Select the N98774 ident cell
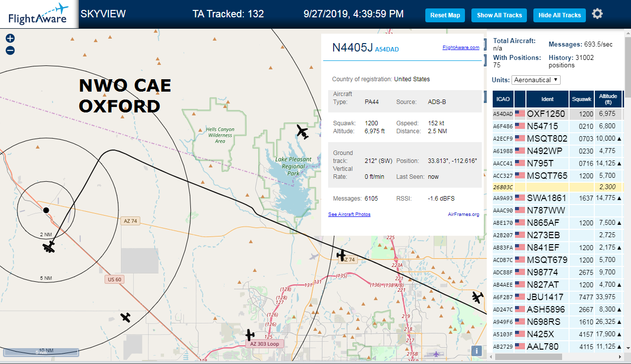This screenshot has width=631, height=364. tap(547, 272)
